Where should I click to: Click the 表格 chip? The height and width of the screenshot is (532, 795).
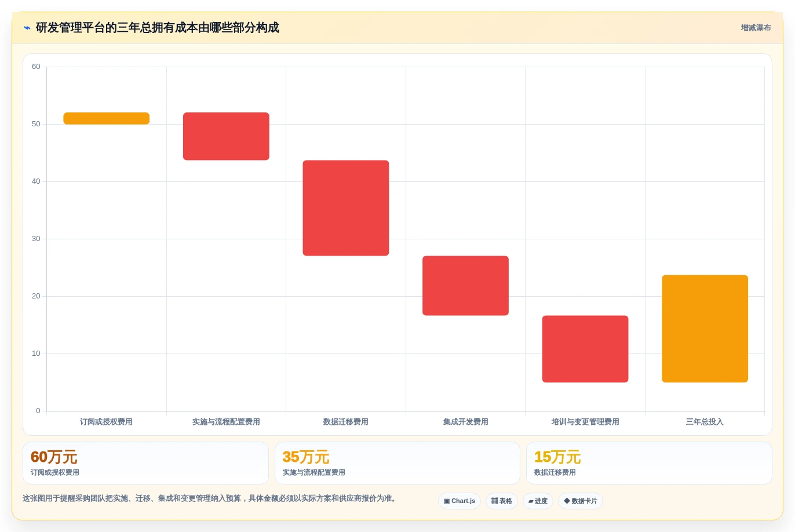click(502, 501)
